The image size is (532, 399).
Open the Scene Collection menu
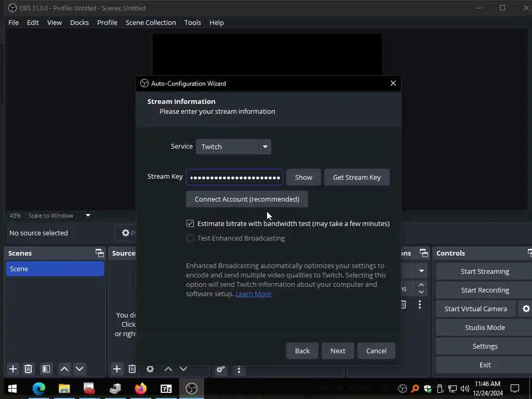click(x=151, y=22)
